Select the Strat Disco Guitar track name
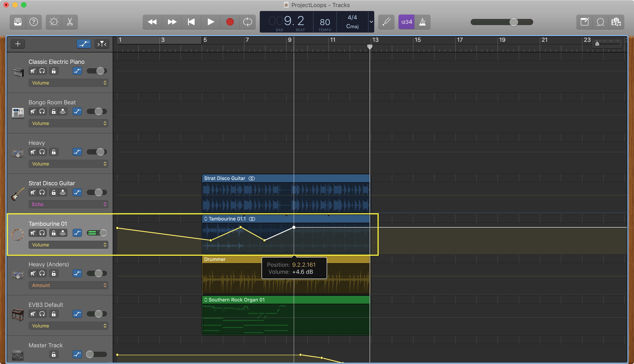This screenshot has width=634, height=364. click(x=52, y=183)
